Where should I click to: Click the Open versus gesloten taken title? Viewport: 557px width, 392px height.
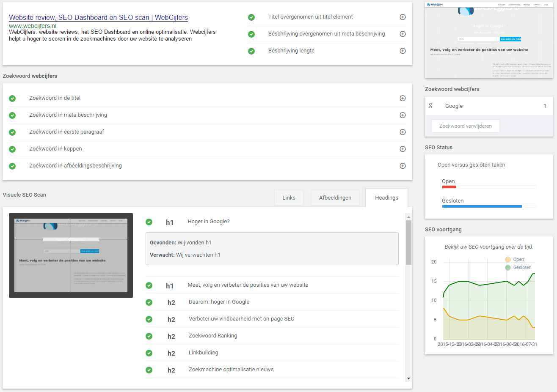(x=472, y=165)
